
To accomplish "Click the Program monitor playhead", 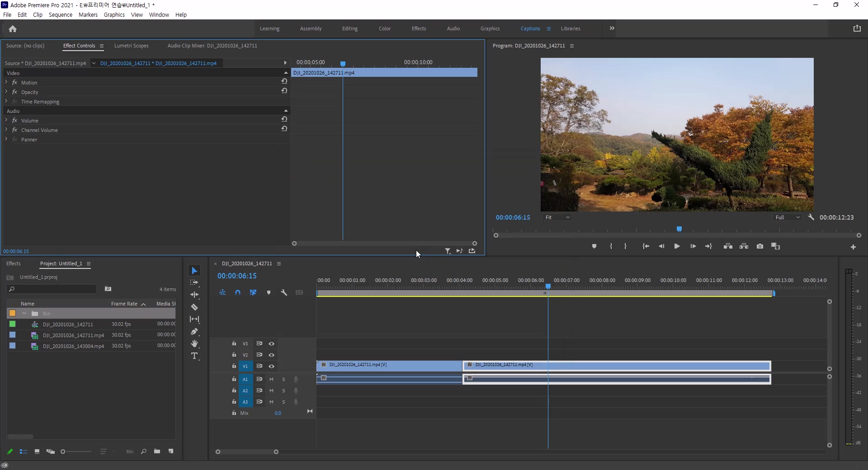I will [679, 229].
